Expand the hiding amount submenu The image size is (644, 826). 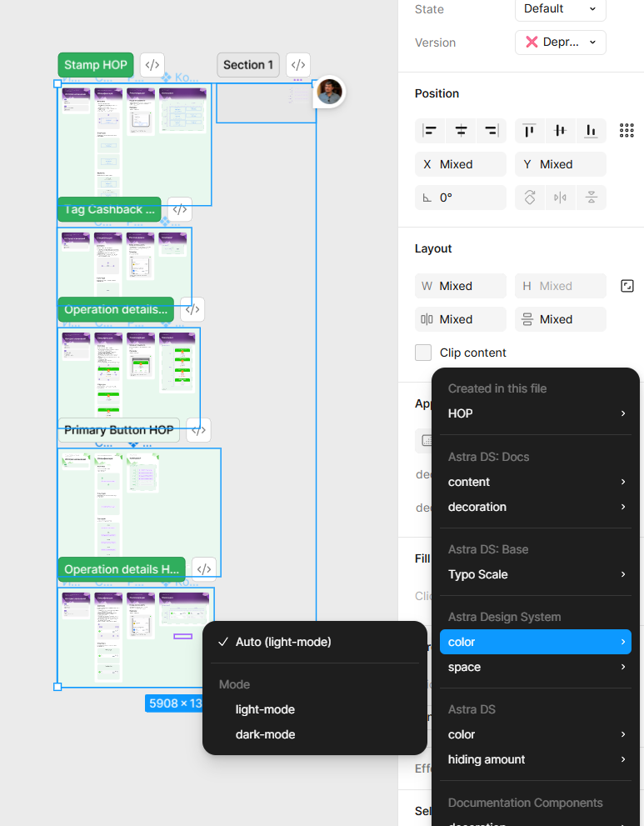(536, 759)
